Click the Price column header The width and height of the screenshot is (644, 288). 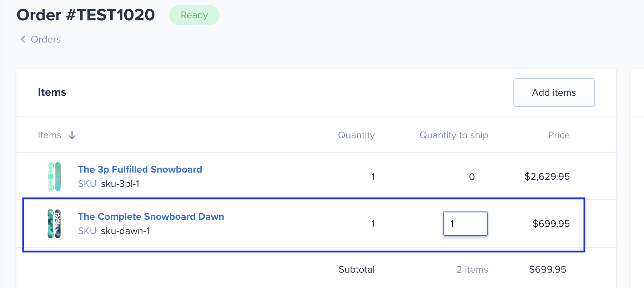pyautogui.click(x=559, y=135)
